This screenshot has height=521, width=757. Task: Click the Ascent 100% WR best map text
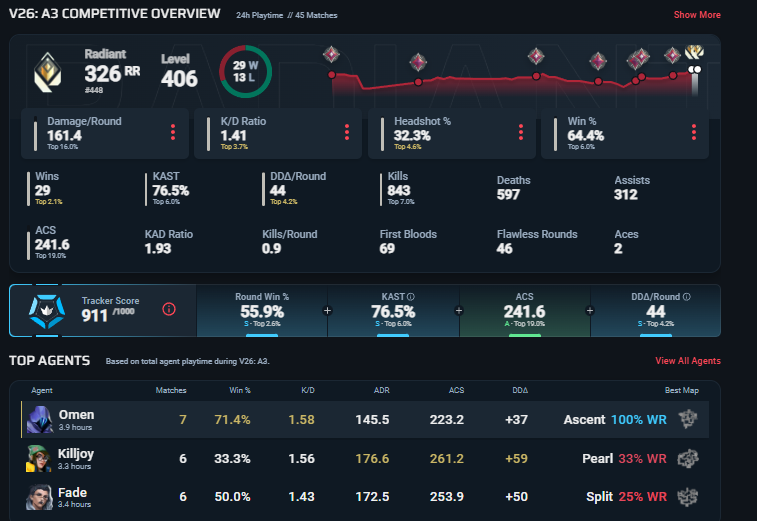tap(615, 420)
